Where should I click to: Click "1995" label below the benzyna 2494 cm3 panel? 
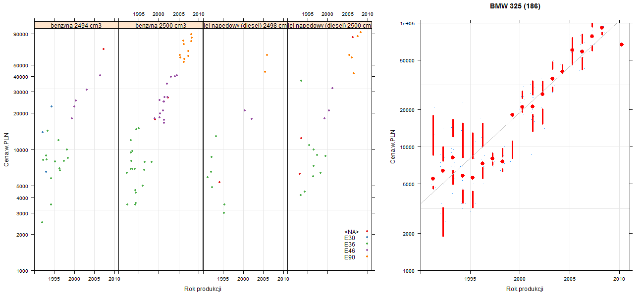pyautogui.click(x=54, y=279)
